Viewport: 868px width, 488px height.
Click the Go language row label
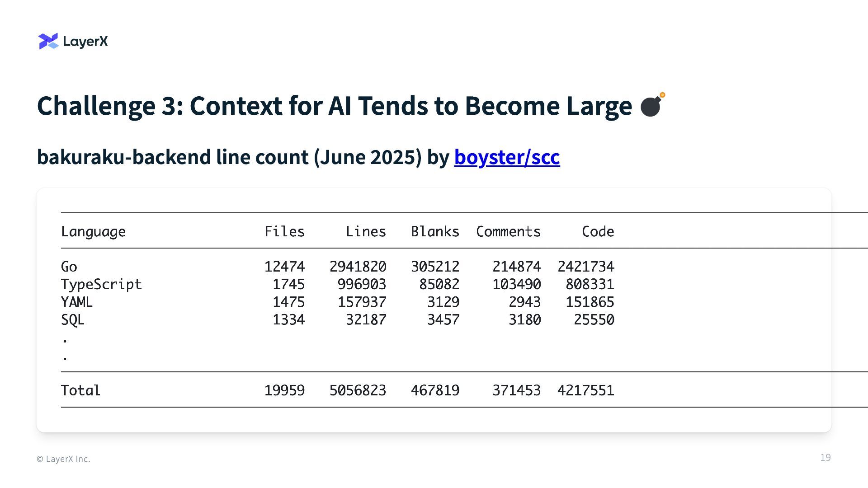[69, 267]
